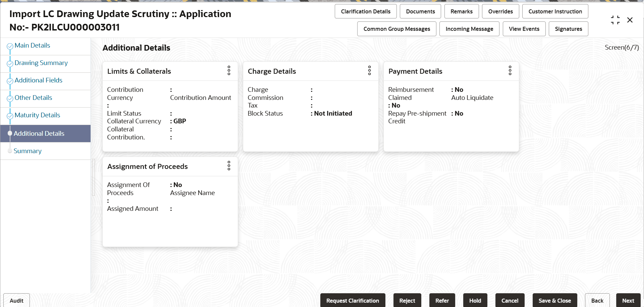644x307 pixels.
Task: Click the Cancel button
Action: click(x=510, y=301)
